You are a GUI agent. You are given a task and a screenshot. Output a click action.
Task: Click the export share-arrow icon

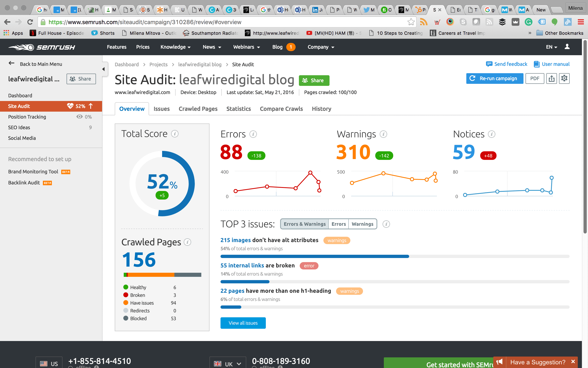[x=551, y=78]
